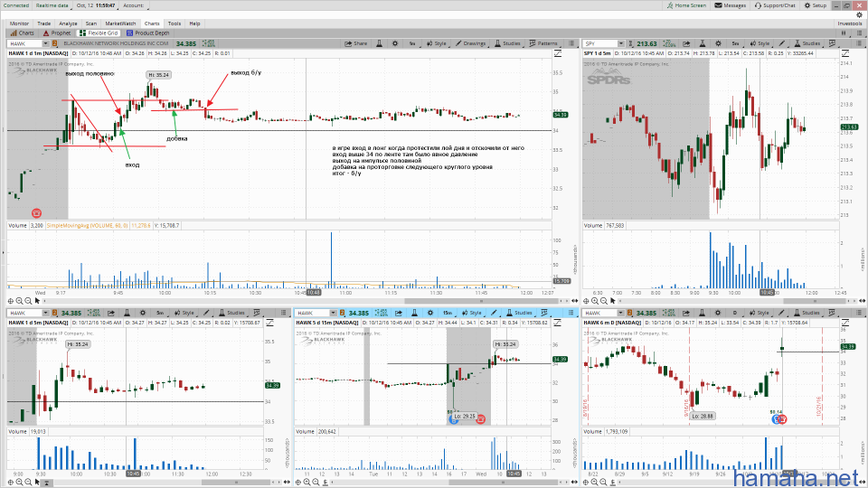Select the Charts sub-tab
Viewport: 868px width, 488px height.
tap(23, 33)
